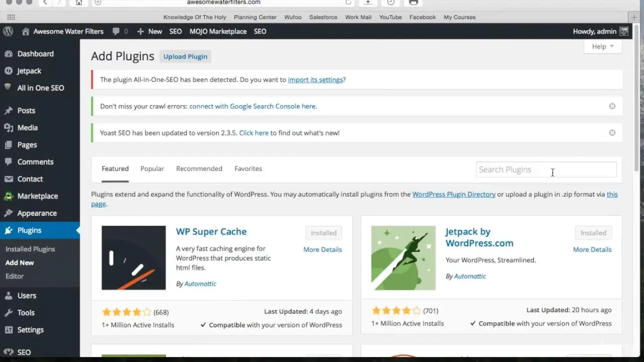
Task: Click the WordPress logo in the admin bar
Action: [8, 31]
